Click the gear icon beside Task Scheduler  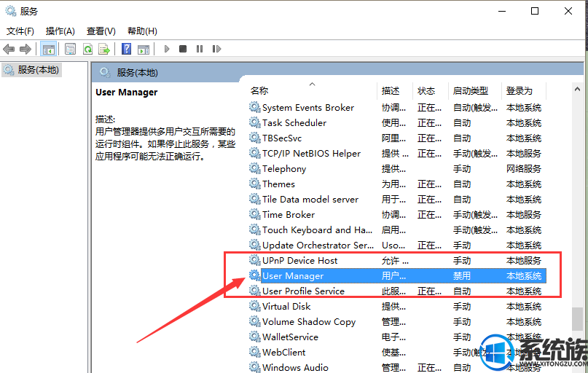coord(255,122)
